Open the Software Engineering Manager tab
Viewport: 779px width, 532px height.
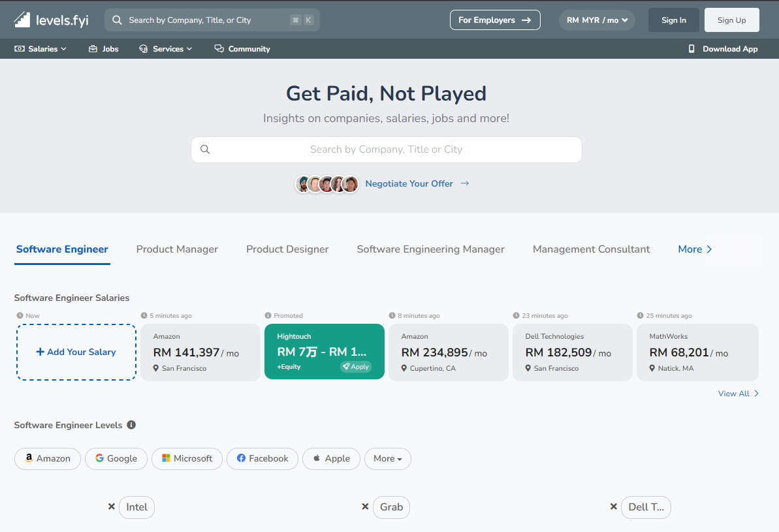(430, 249)
